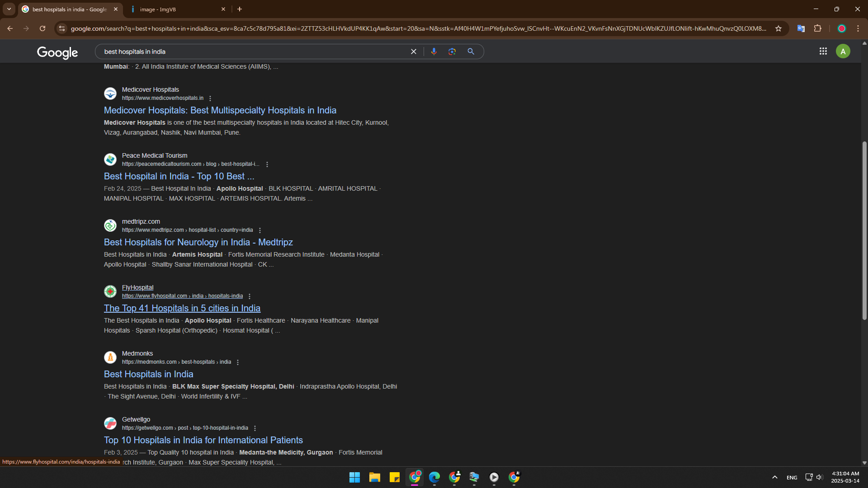The image size is (868, 488).
Task: Open The Top 41 Hospitals link
Action: 182,308
